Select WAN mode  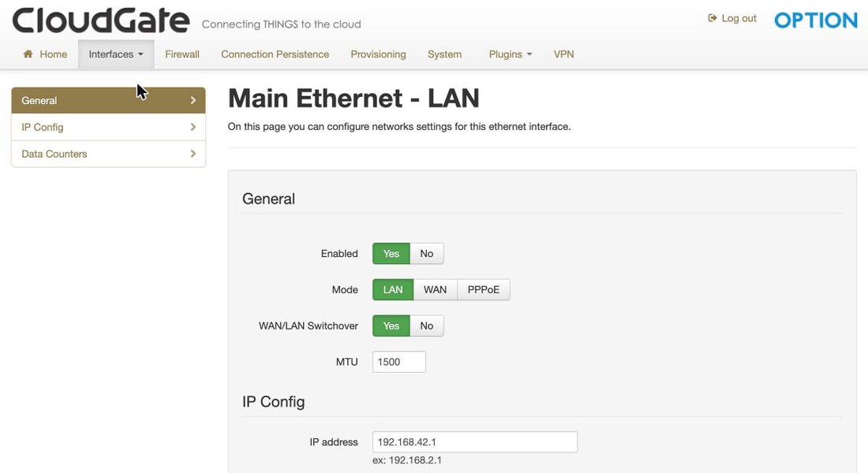435,289
